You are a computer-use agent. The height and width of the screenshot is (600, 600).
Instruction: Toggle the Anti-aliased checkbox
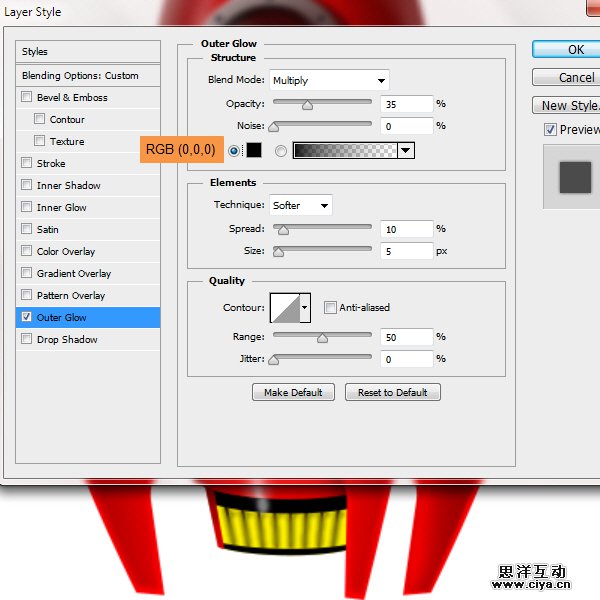[330, 307]
